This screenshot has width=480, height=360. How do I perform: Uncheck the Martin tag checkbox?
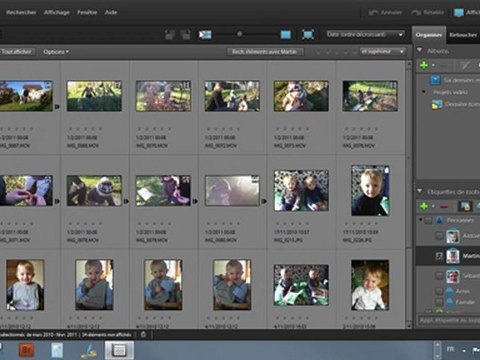[x=439, y=256]
